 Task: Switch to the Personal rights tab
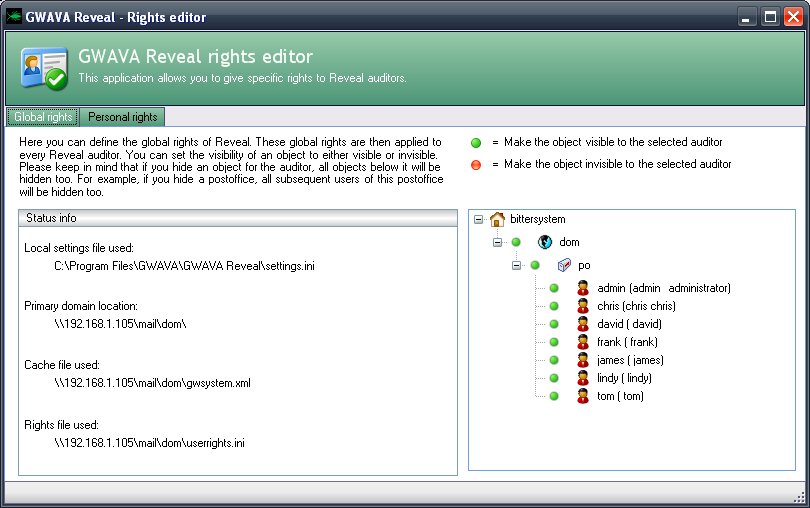click(123, 117)
